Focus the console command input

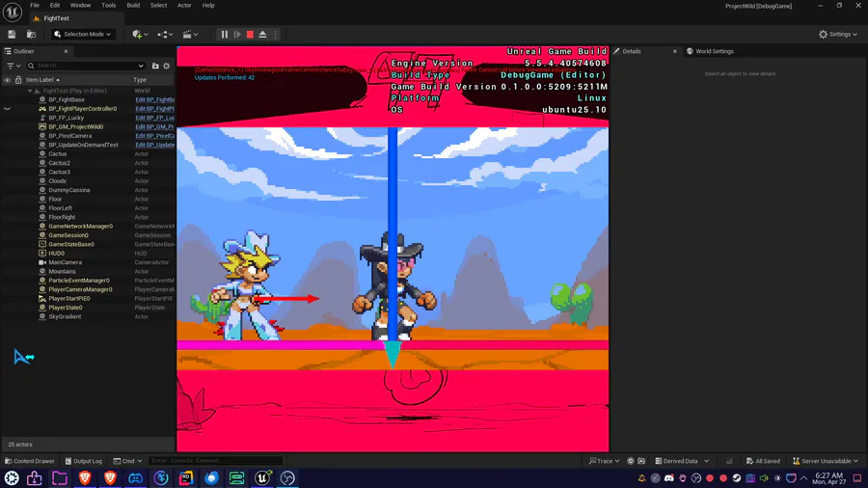(x=215, y=460)
